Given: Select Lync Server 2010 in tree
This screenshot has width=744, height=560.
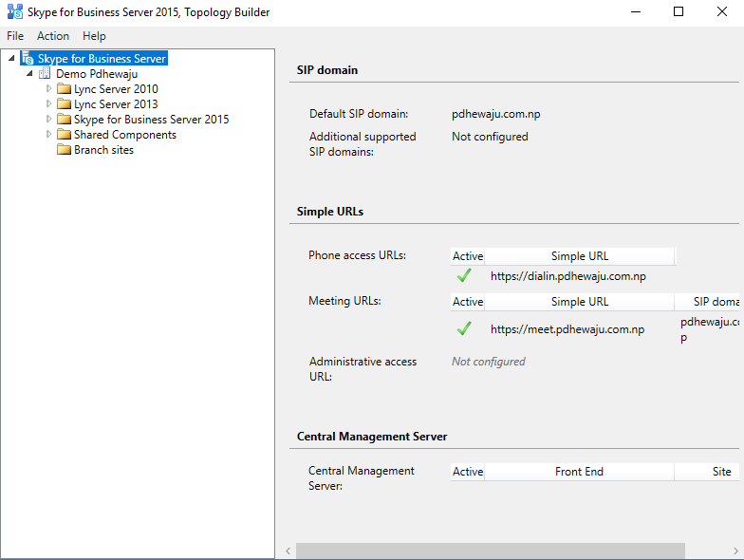Looking at the screenshot, I should 116,89.
